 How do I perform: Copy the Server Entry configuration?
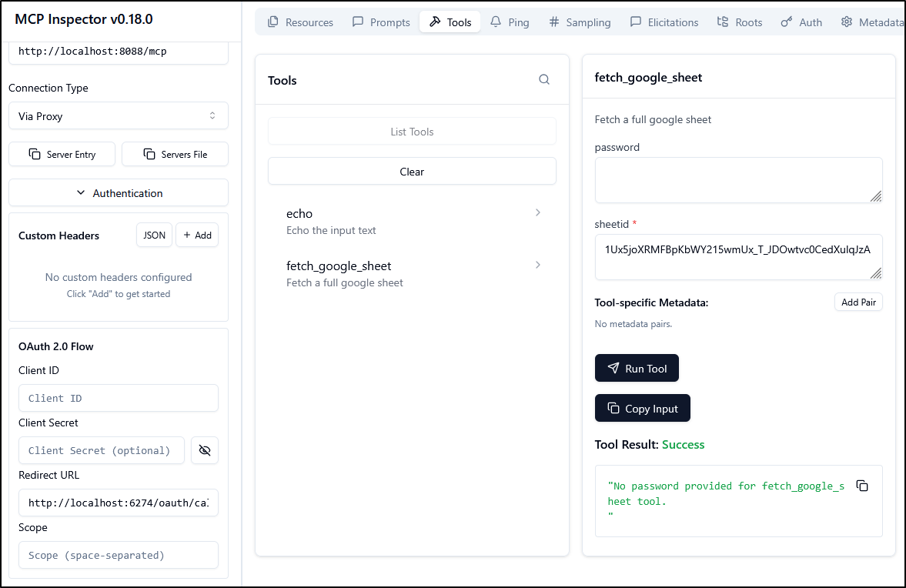(x=62, y=154)
